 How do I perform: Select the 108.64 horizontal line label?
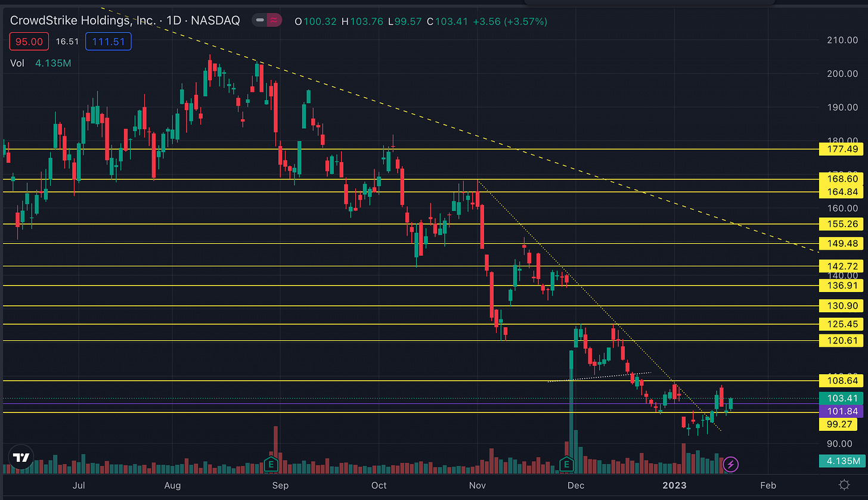coord(842,381)
